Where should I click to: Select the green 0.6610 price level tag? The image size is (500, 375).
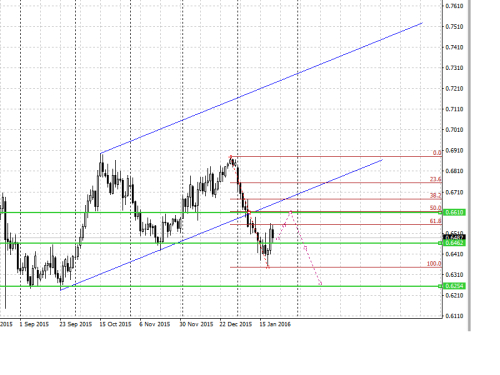coord(454,212)
